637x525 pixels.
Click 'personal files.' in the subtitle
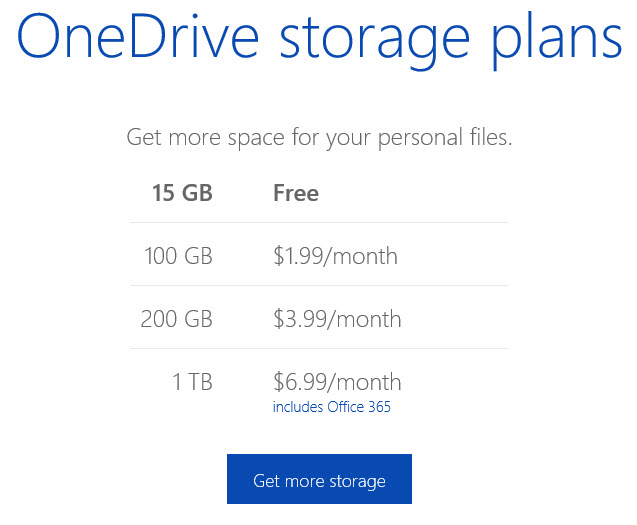click(445, 137)
